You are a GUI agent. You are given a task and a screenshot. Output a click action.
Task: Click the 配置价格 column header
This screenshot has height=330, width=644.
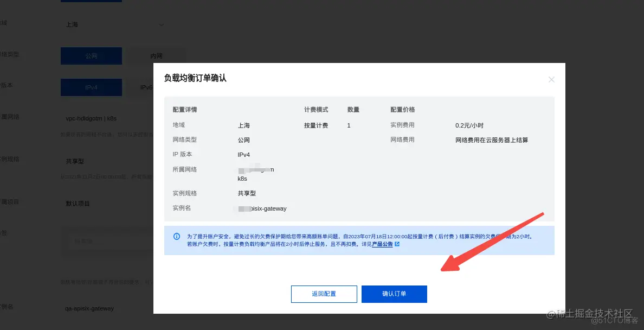[402, 110]
